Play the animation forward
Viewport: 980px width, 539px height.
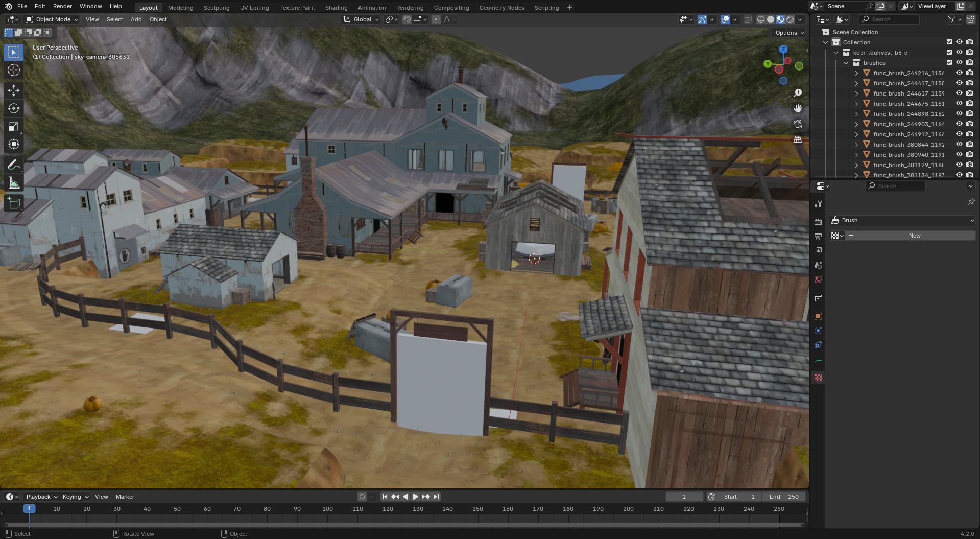(416, 497)
